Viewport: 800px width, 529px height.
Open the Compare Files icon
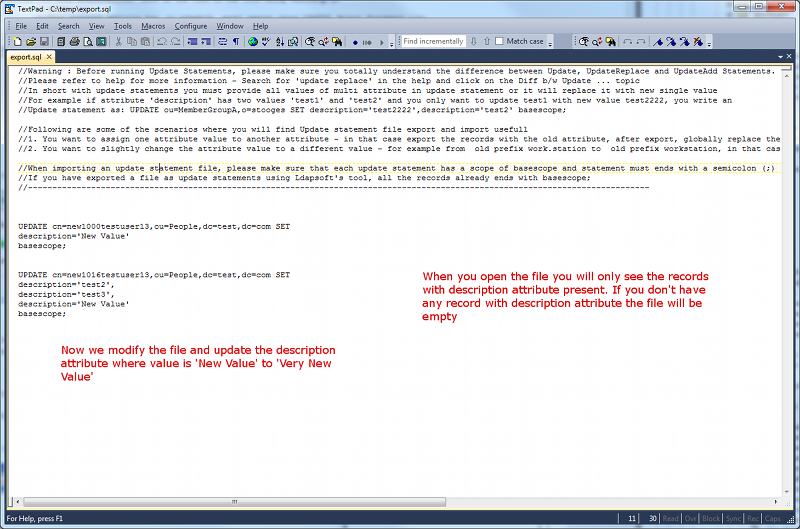click(x=293, y=42)
